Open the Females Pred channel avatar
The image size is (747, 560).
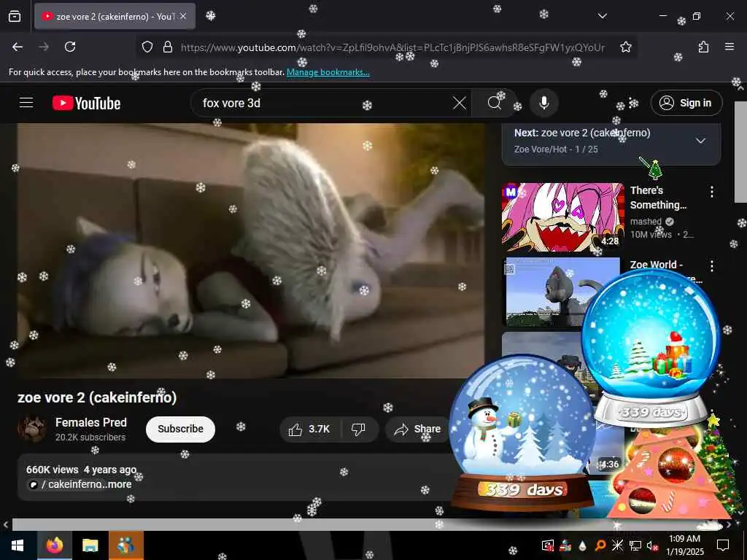click(32, 429)
